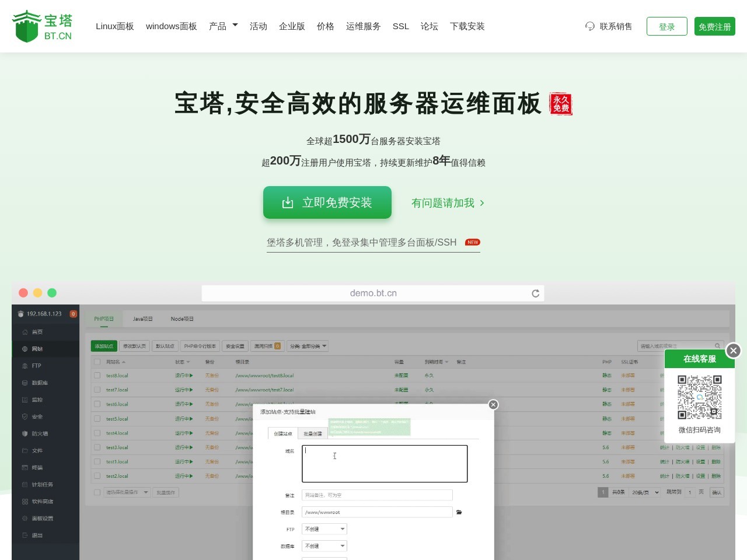Click the WeChat QR code image
Viewport: 747px width, 560px height.
700,397
